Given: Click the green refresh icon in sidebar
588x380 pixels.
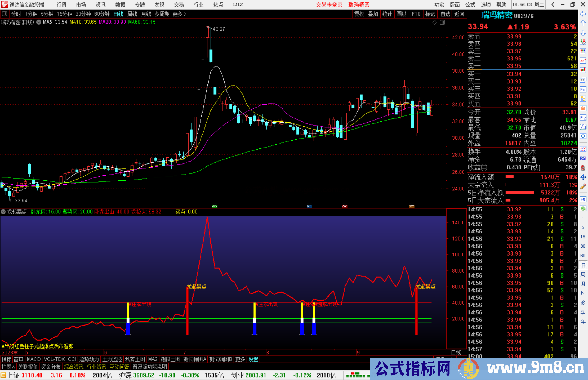Looking at the screenshot, I should 583,209.
